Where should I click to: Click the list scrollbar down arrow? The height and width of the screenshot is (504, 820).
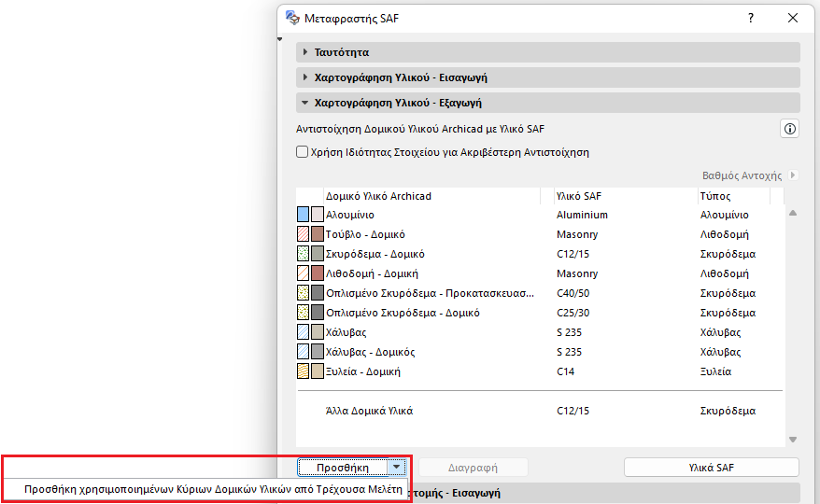[793, 440]
